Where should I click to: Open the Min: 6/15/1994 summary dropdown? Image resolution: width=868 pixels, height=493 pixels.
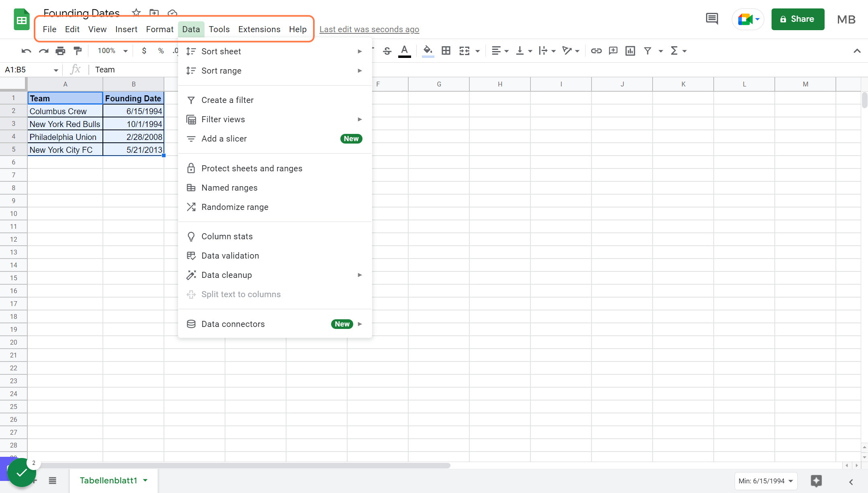click(x=766, y=481)
